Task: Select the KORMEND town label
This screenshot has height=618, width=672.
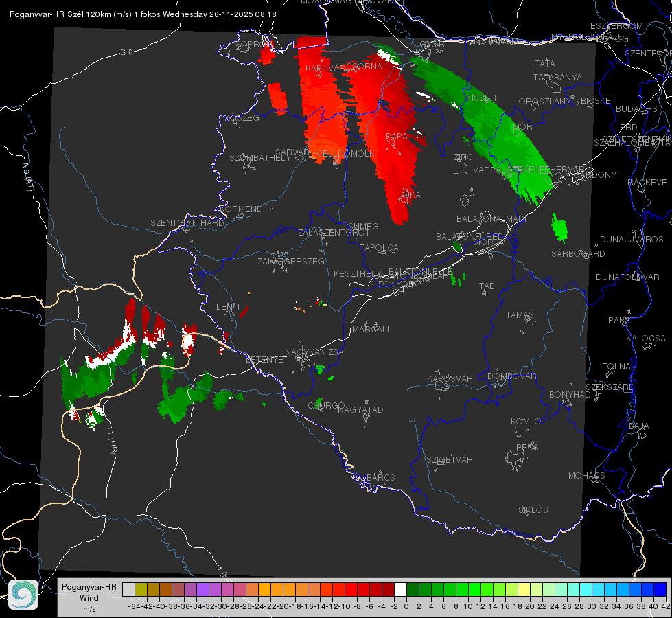Action: tap(241, 209)
